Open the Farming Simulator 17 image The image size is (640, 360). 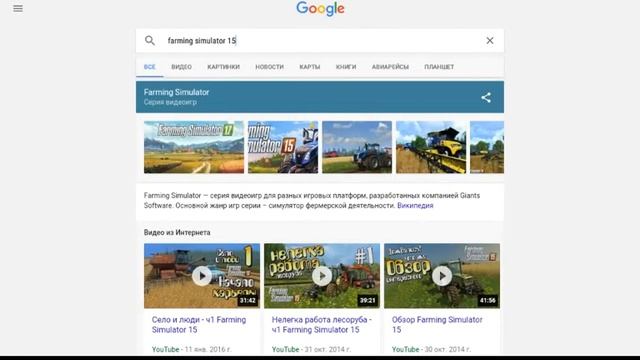pos(194,147)
